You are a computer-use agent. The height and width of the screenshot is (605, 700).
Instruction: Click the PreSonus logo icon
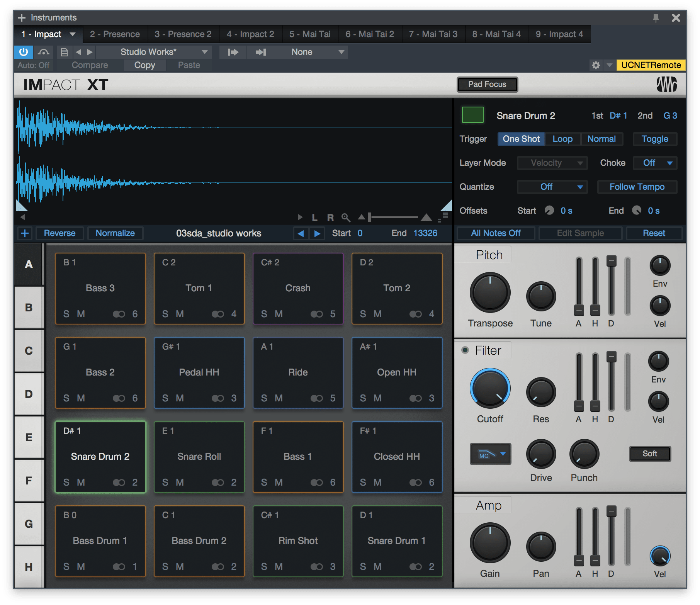coord(666,84)
